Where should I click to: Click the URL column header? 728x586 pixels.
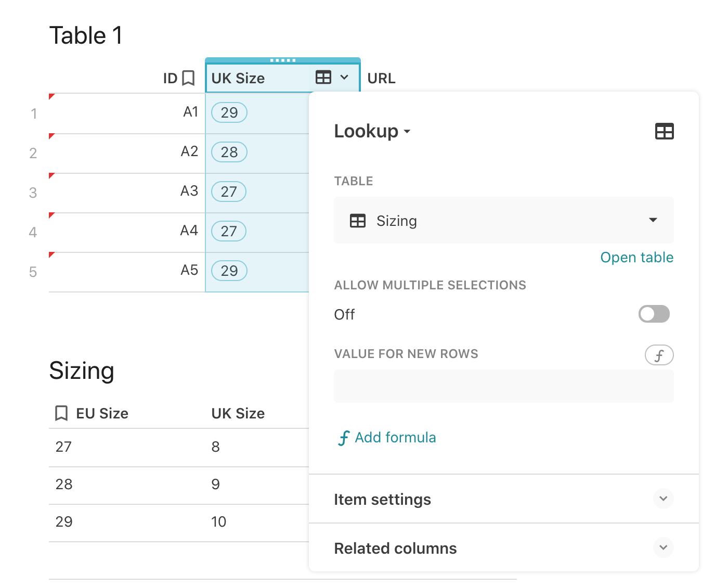tap(382, 78)
